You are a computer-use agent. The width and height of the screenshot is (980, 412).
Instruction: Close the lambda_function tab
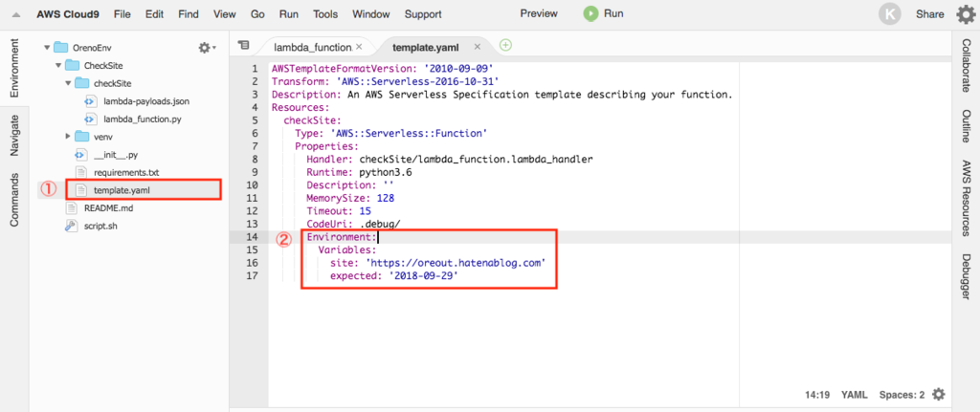coord(359,47)
